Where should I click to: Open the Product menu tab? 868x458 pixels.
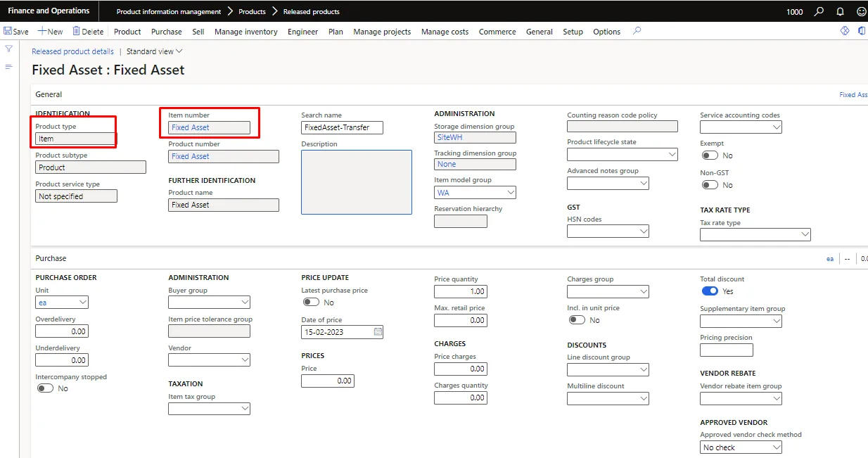pyautogui.click(x=127, y=32)
